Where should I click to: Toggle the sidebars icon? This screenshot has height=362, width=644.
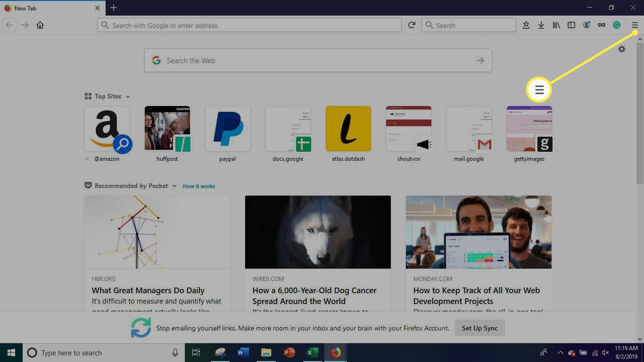571,25
